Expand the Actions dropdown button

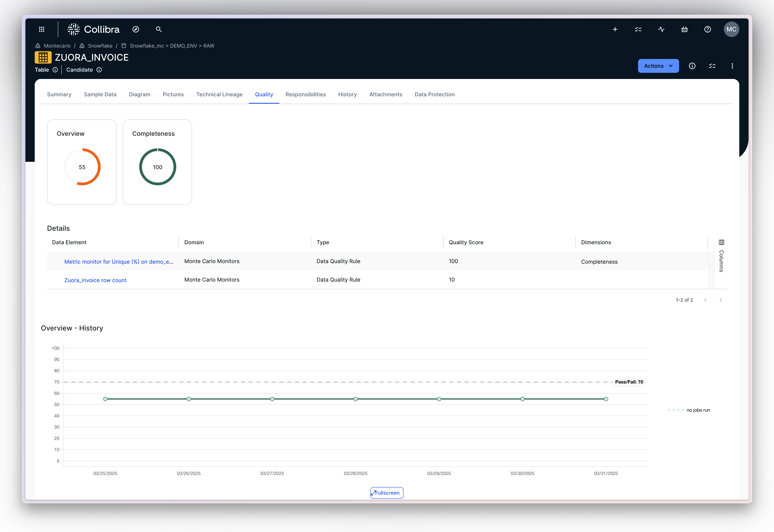(658, 66)
